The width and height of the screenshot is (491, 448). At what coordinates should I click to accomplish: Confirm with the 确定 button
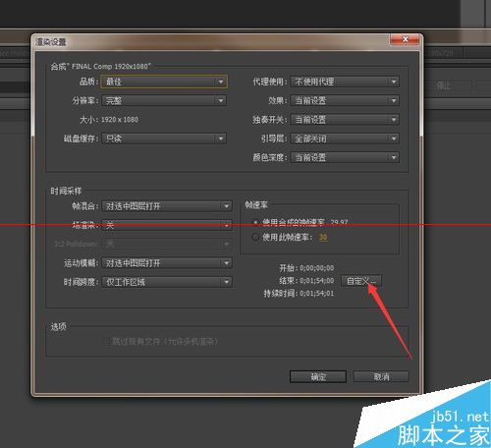(318, 376)
